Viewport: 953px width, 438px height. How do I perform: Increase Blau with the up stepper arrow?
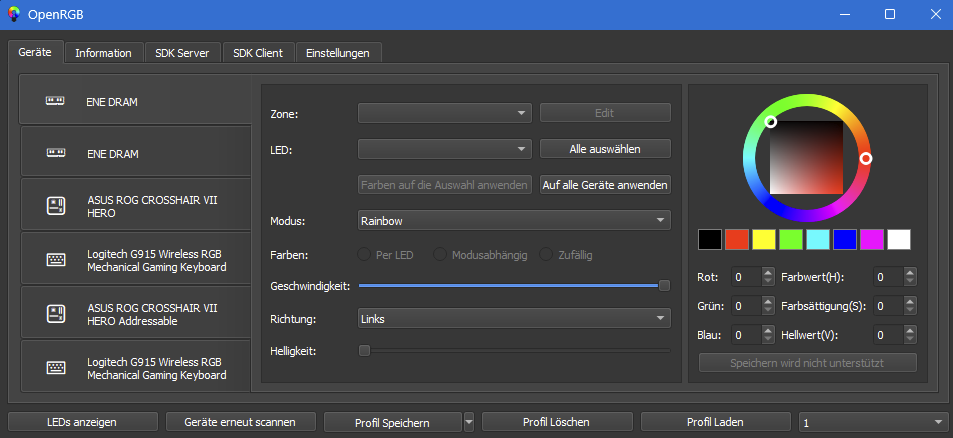coord(769,330)
